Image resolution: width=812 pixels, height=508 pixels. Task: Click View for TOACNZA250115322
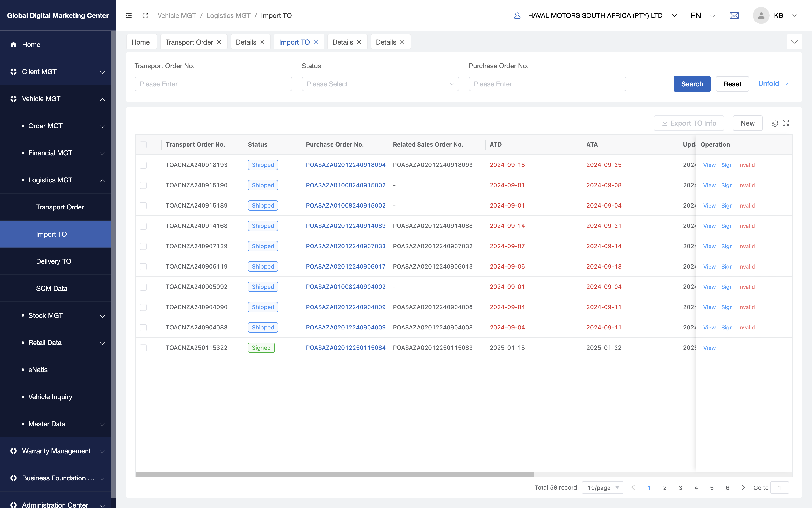[709, 348]
